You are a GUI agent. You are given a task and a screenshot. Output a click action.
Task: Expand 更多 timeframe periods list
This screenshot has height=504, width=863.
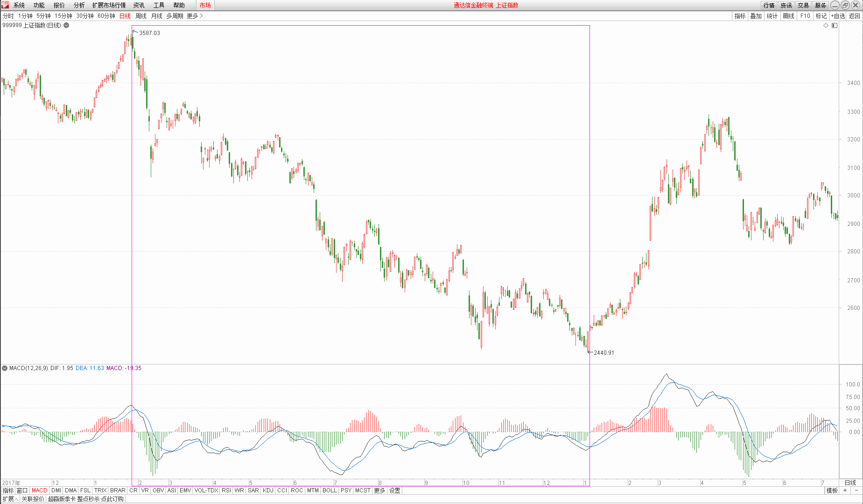click(195, 16)
